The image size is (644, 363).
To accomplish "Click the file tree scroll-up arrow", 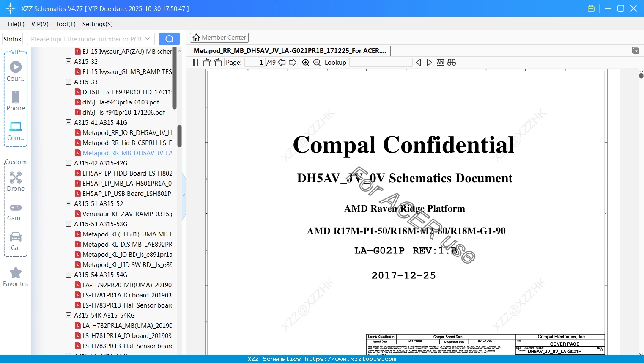I will point(179,51).
